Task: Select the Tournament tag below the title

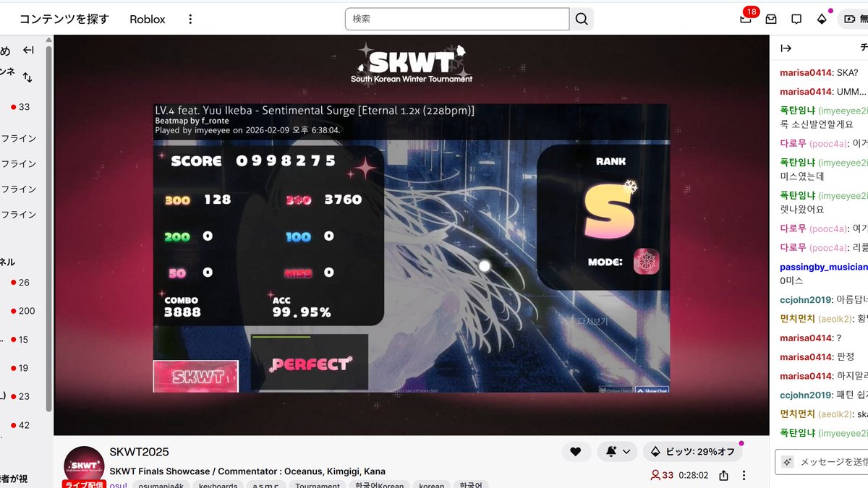Action: pyautogui.click(x=318, y=485)
